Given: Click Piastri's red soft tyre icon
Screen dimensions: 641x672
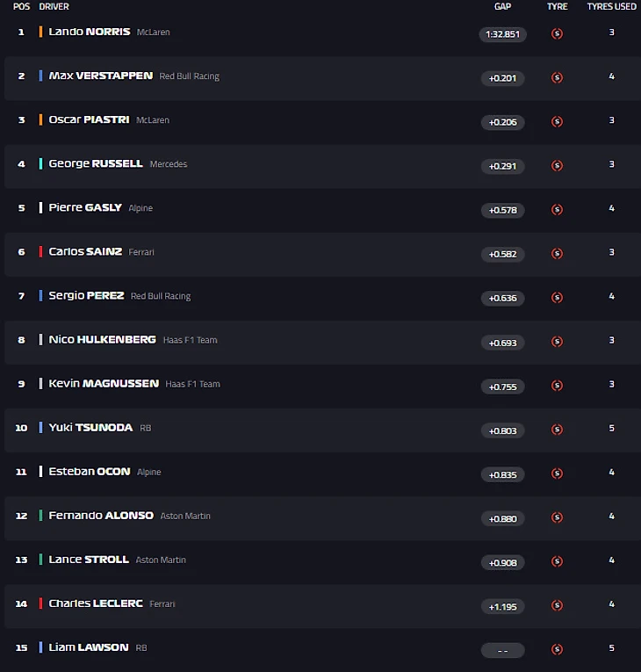Looking at the screenshot, I should pos(557,122).
